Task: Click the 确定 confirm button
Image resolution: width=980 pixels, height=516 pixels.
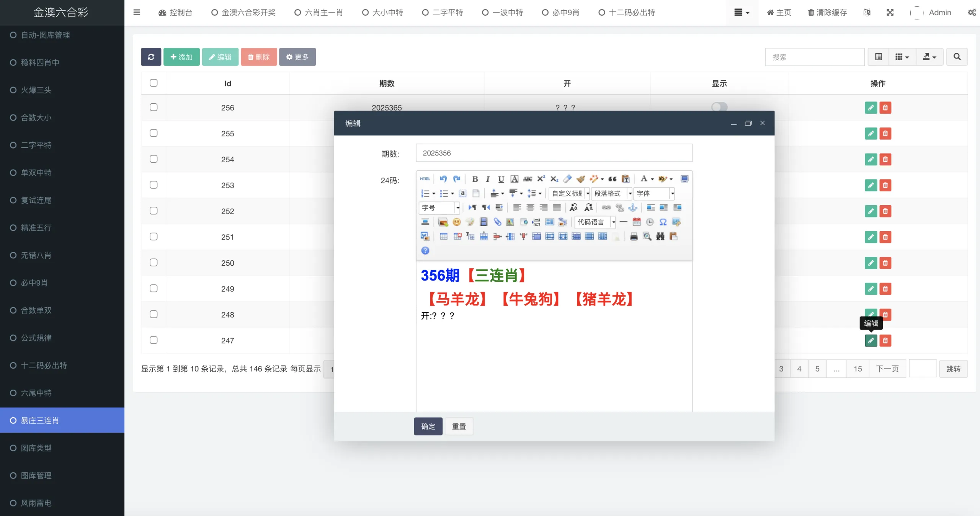Action: coord(428,426)
